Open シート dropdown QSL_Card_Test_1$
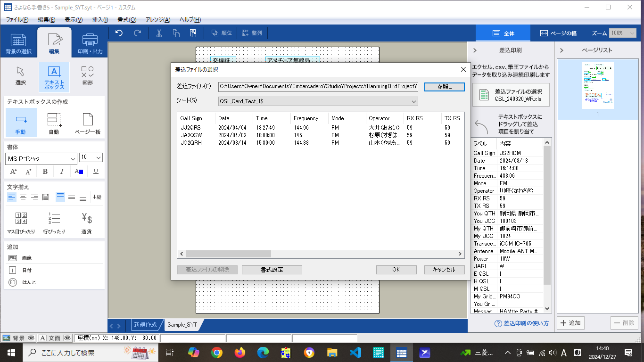 (318, 101)
